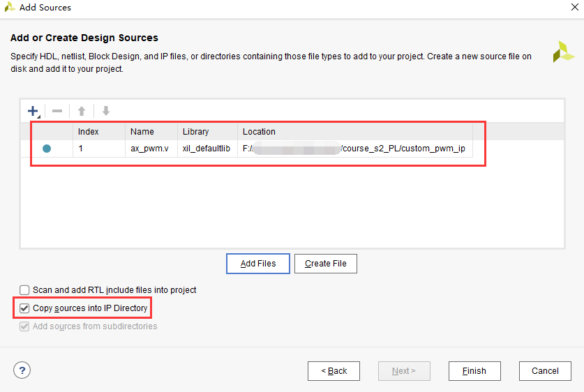Go to previous page with Back button
The height and width of the screenshot is (392, 584).
point(334,371)
